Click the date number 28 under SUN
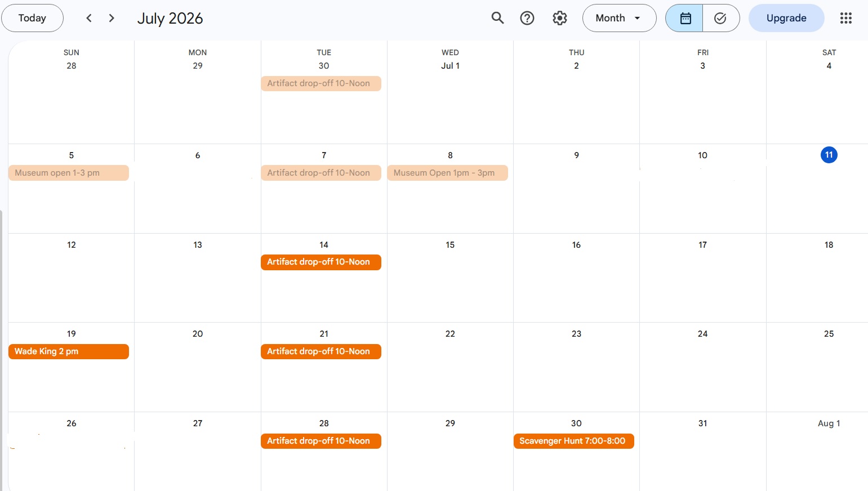Viewport: 868px width, 491px height. point(72,66)
